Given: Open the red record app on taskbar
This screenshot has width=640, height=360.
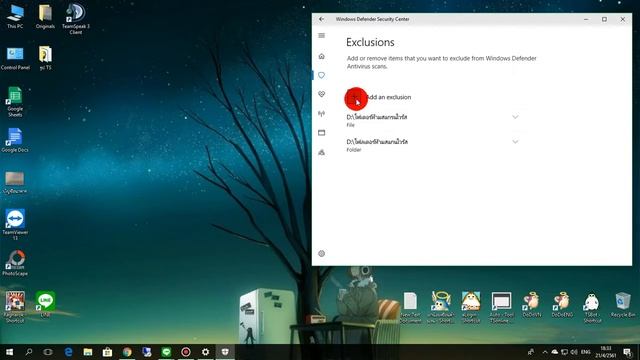Looking at the screenshot, I should click(x=186, y=352).
